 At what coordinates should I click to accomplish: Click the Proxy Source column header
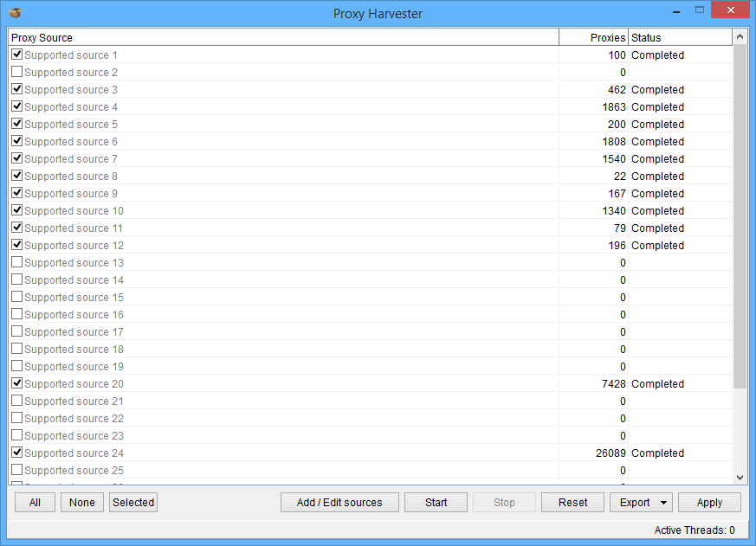coord(282,37)
